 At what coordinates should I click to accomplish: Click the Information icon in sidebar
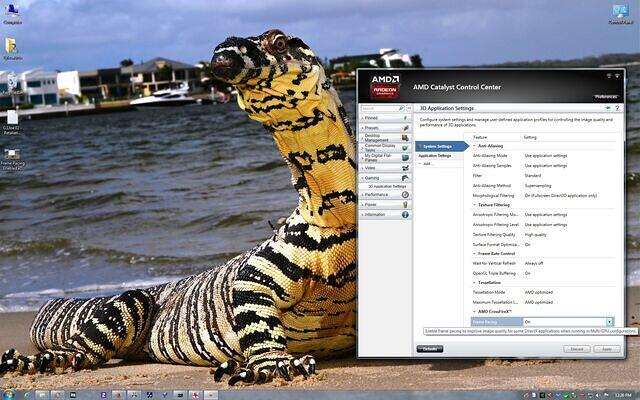406,214
